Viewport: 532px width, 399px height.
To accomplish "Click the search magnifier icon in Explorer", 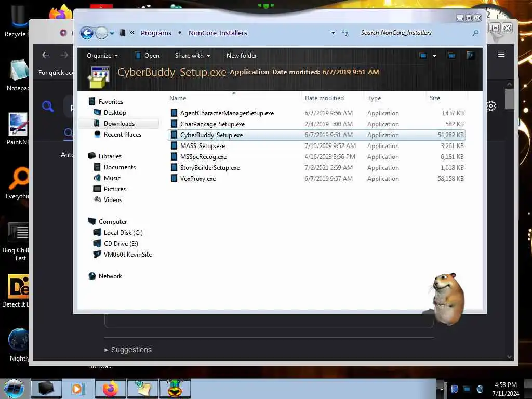I will pyautogui.click(x=475, y=33).
